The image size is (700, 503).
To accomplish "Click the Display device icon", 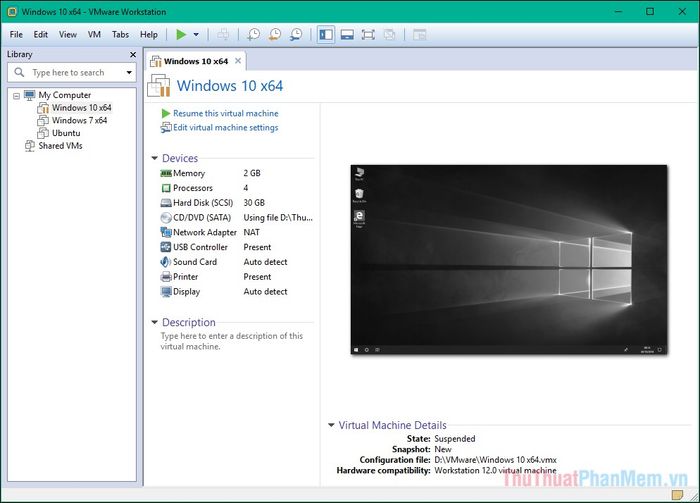I will click(x=166, y=291).
